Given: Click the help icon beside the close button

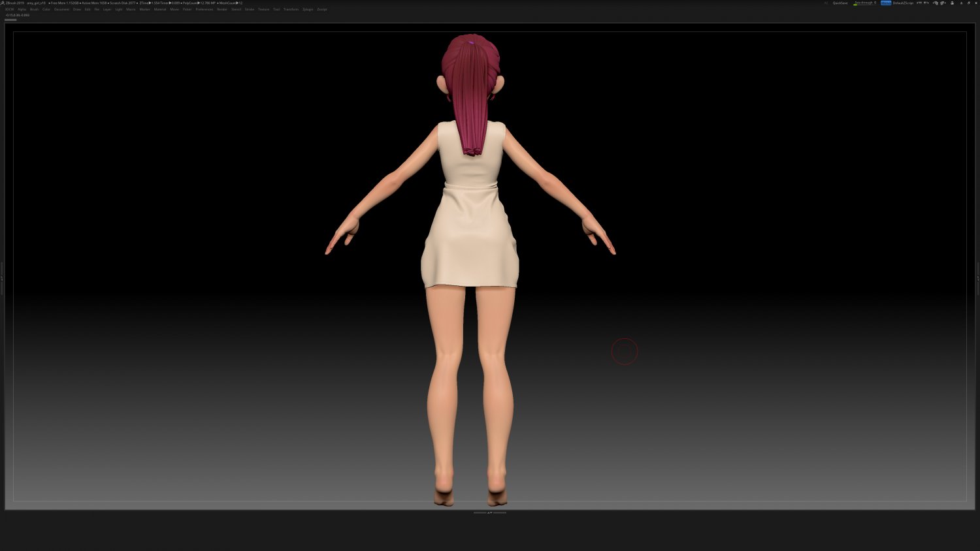Looking at the screenshot, I should 968,3.
